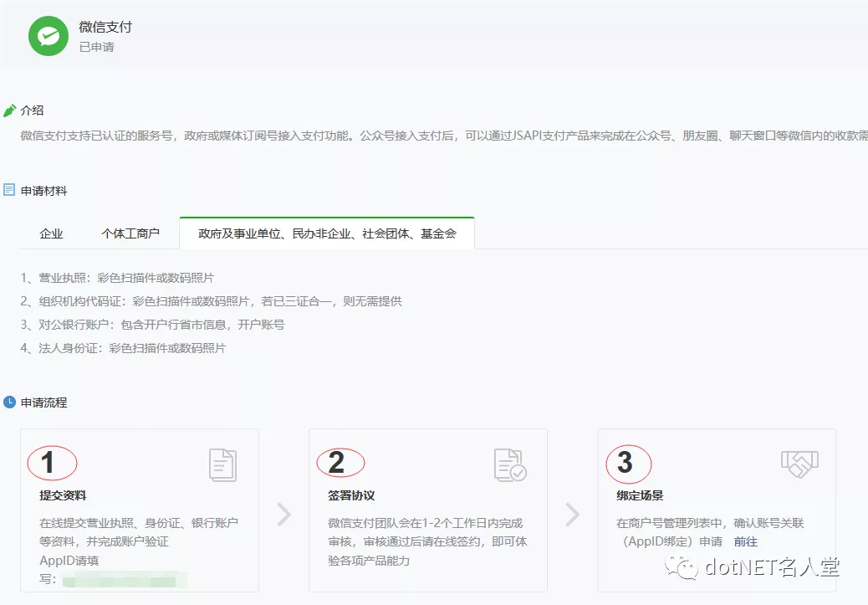Viewport: 868px width, 605px height.
Task: Click the signed-document icon in 签署协议 card
Action: [x=510, y=464]
